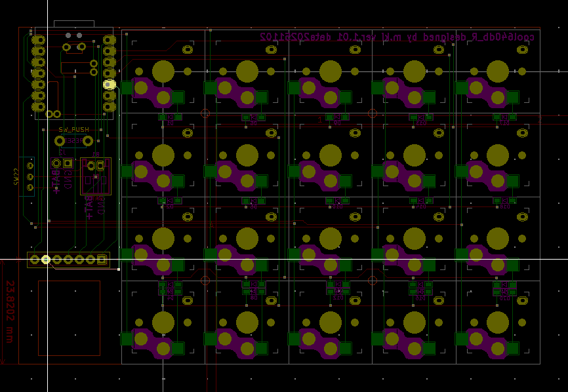Screen dimensions: 568x392
Task: Click the top-left pad of the controller's left header
Action: pyautogui.click(x=38, y=40)
